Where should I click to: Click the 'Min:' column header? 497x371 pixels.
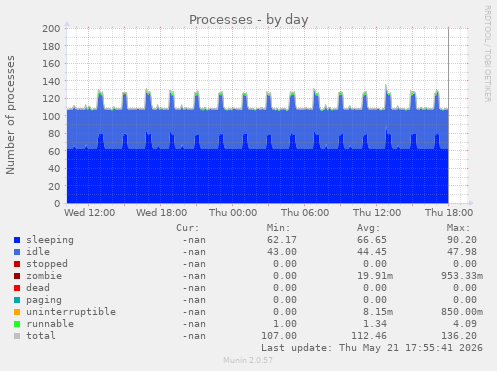(x=278, y=228)
